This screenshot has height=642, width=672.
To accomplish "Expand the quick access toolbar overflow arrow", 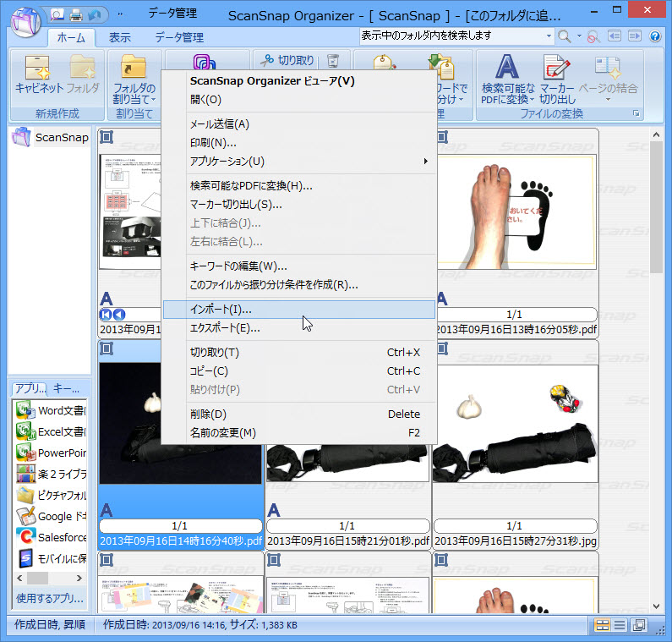I will point(120,15).
